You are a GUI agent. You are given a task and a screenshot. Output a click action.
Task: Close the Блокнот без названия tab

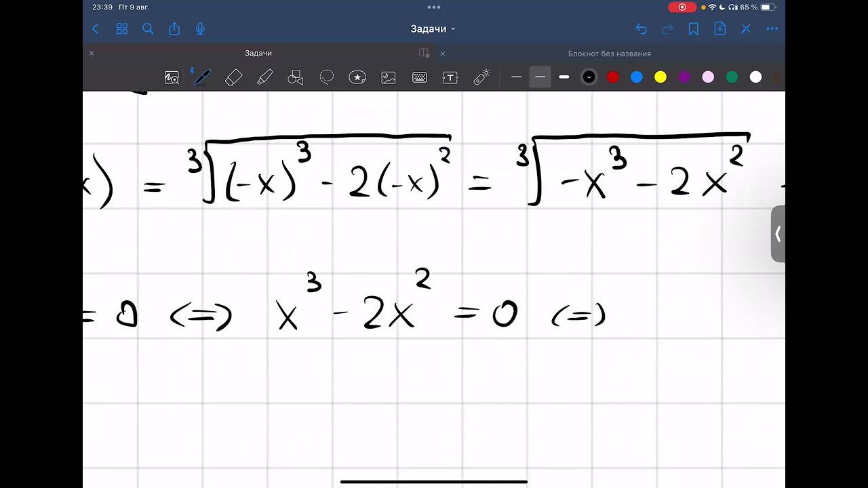click(x=443, y=53)
